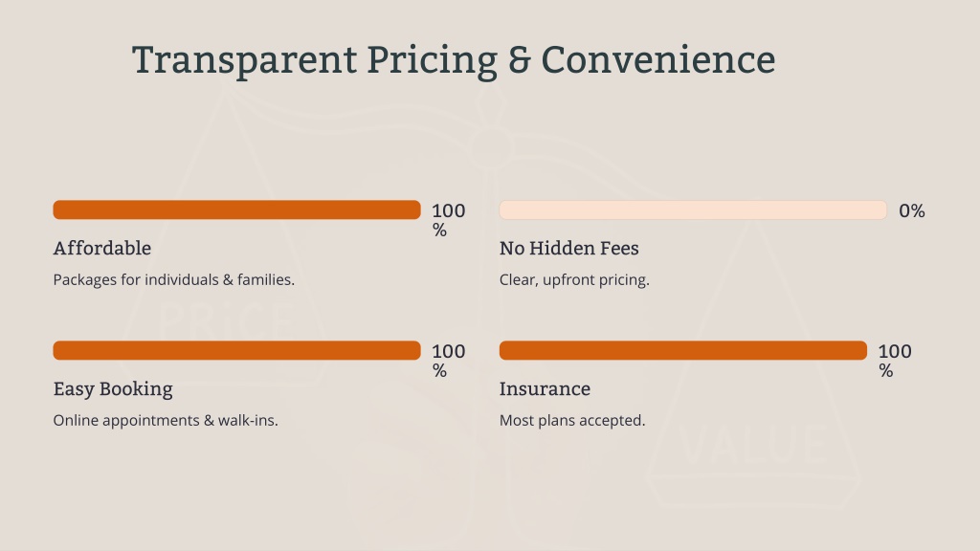This screenshot has height=551, width=980.
Task: Select text Online appointments & walk-ins
Action: pyautogui.click(x=166, y=421)
